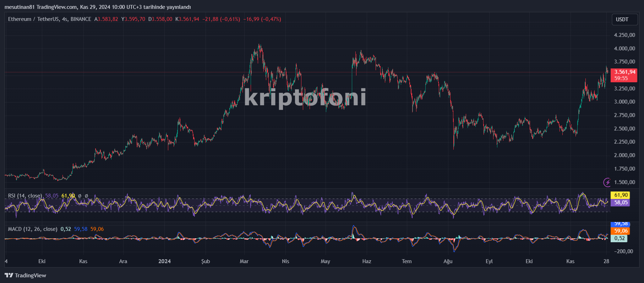Click the Ara month label on time axis
Viewport: 644px width, 283px height.
point(123,261)
